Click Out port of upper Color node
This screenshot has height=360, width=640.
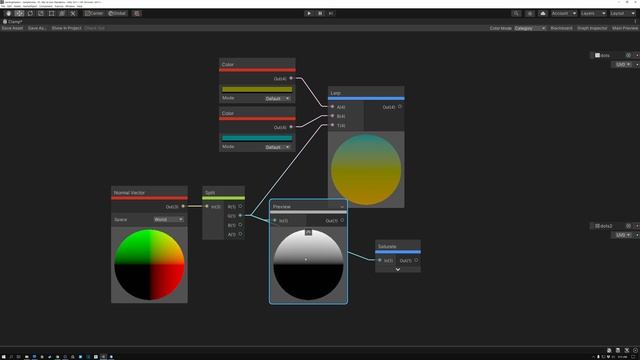pyautogui.click(x=291, y=78)
